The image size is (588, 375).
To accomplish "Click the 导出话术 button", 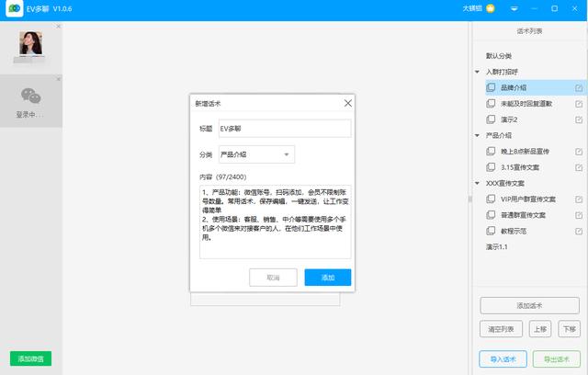I will click(x=557, y=359).
